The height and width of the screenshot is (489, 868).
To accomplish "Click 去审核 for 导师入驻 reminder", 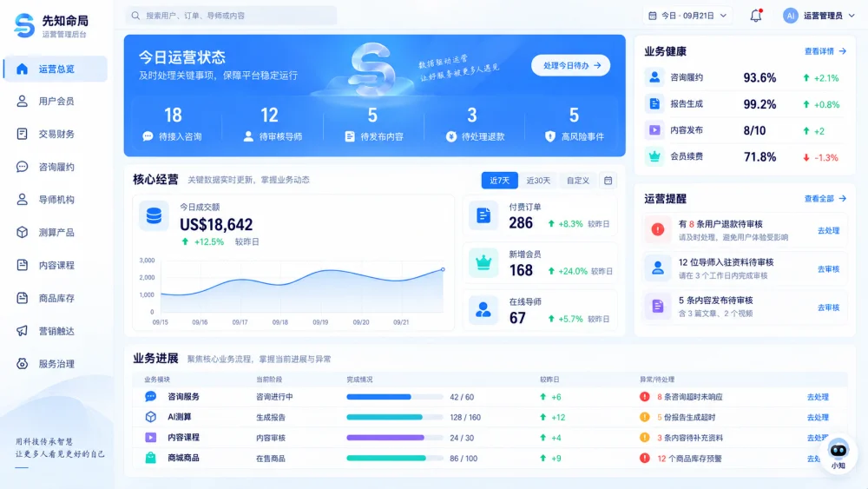I will (x=828, y=269).
